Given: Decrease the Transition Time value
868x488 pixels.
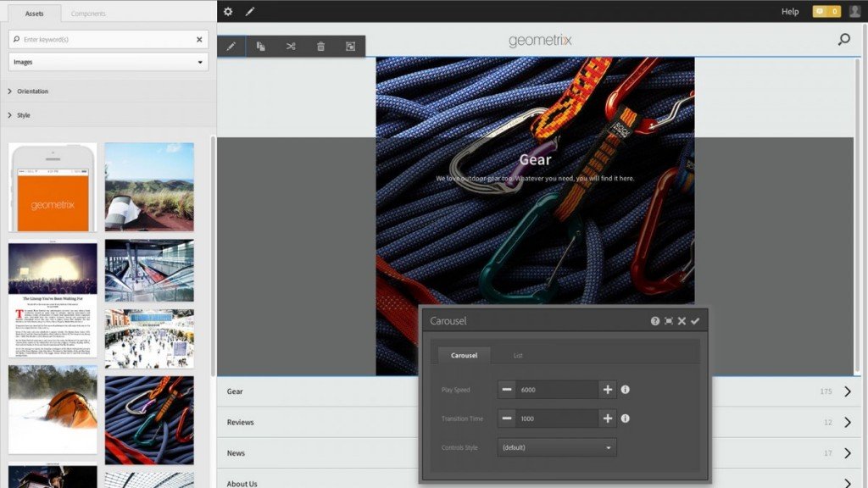Looking at the screenshot, I should 507,419.
